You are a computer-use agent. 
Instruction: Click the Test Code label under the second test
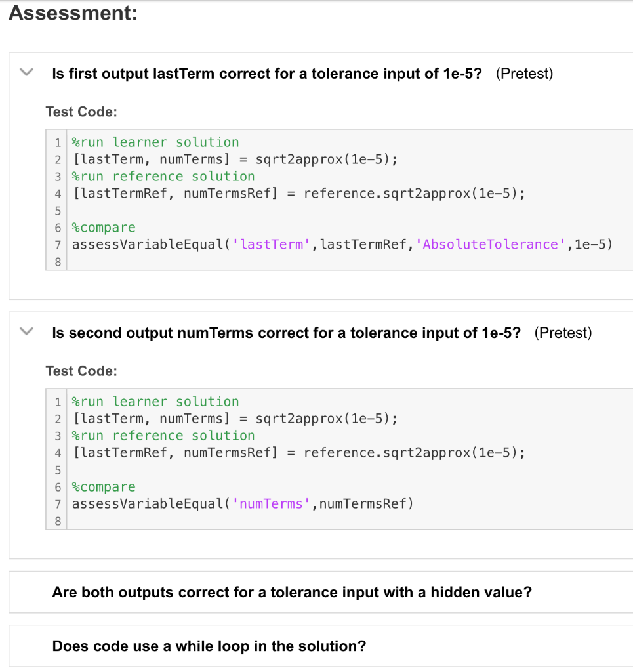[x=81, y=371]
